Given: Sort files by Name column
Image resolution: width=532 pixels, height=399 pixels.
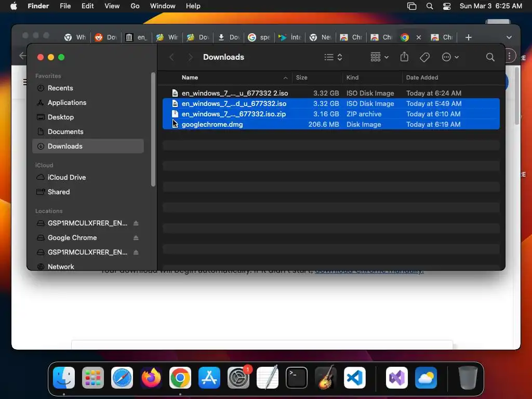Looking at the screenshot, I should click(x=190, y=77).
